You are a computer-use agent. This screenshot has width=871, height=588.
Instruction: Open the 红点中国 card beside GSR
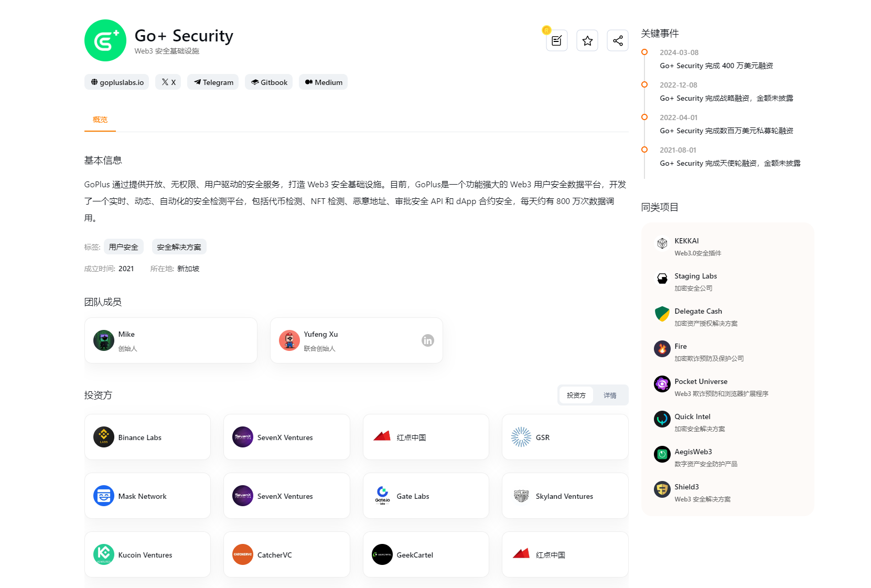pyautogui.click(x=426, y=437)
